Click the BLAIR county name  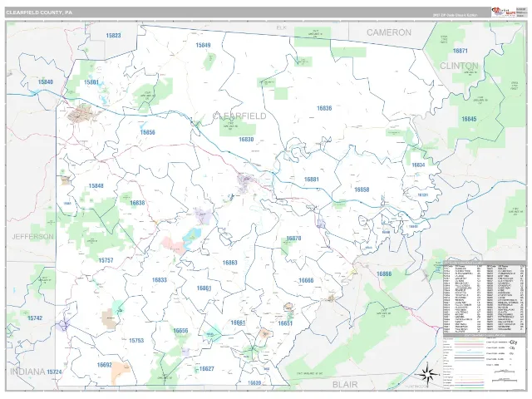(345, 385)
